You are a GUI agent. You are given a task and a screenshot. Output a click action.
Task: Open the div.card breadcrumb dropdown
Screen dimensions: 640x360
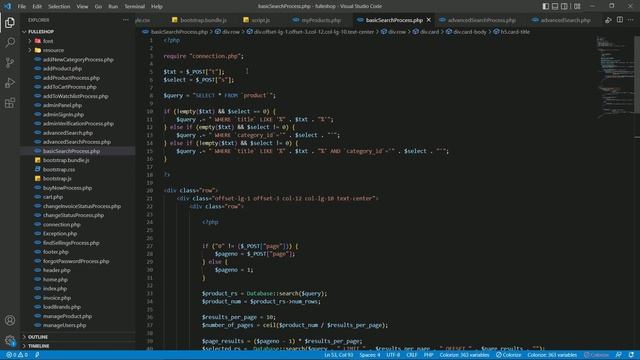(x=426, y=31)
